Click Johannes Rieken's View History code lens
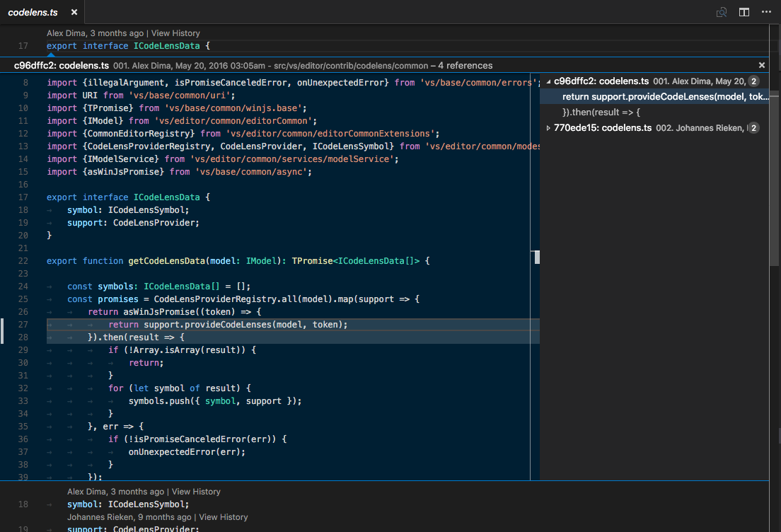The image size is (781, 532). (224, 517)
